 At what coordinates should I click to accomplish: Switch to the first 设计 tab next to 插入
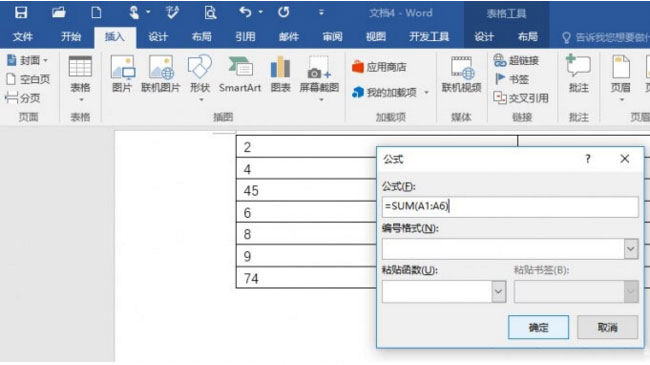(x=158, y=37)
